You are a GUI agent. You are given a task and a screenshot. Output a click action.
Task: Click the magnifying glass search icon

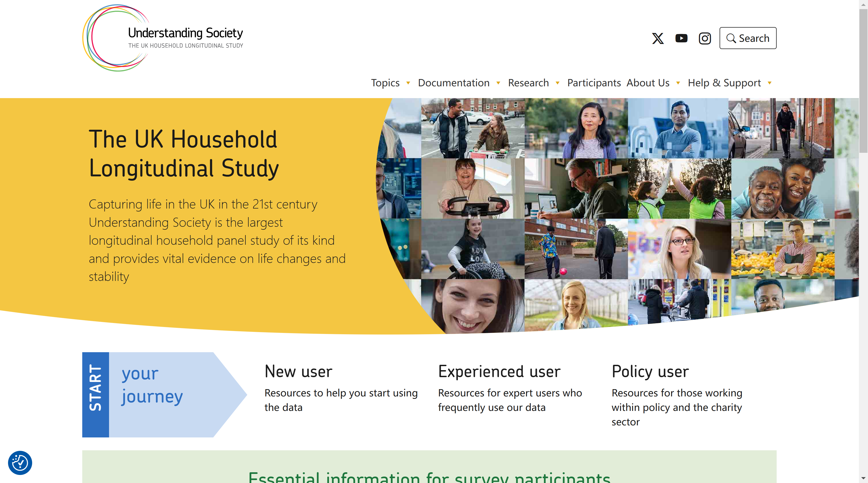[x=731, y=38]
